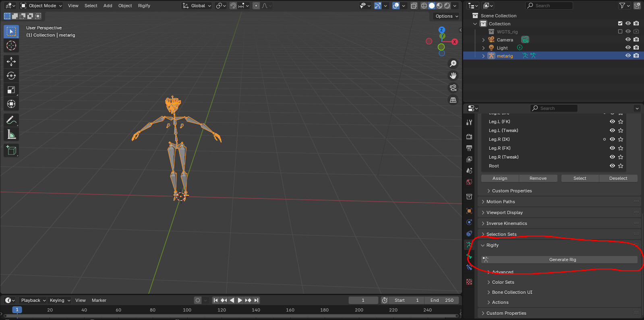The height and width of the screenshot is (320, 644).
Task: Open the View menu in viewport header
Action: click(x=73, y=6)
